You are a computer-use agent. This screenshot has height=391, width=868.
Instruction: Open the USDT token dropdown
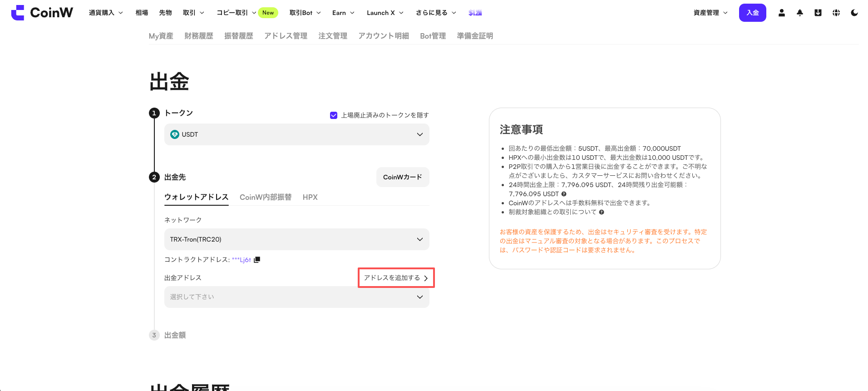(297, 134)
